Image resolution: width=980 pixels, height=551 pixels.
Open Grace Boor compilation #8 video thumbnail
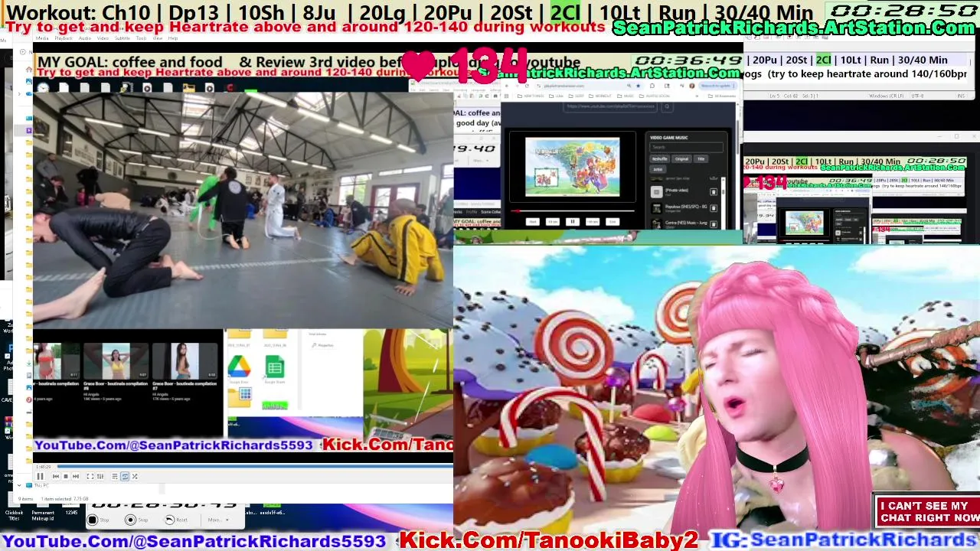point(116,360)
